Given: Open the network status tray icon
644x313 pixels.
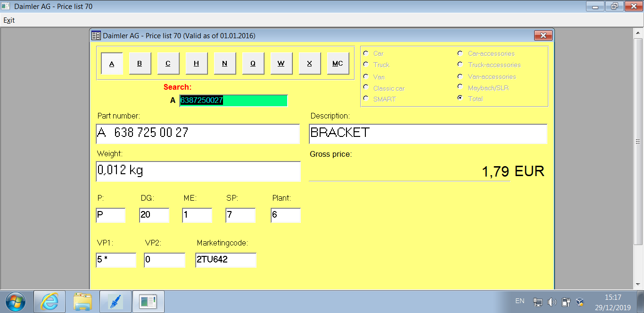Looking at the screenshot, I should (x=537, y=302).
